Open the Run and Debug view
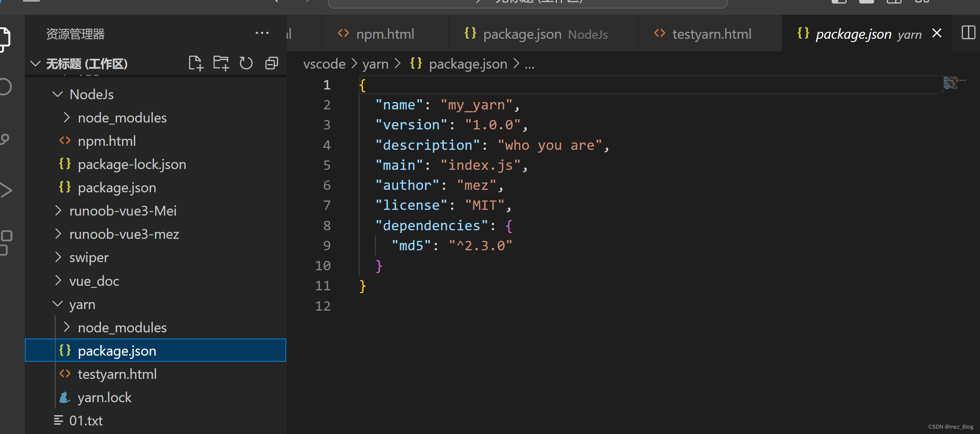Viewport: 980px width, 434px height. click(x=6, y=190)
